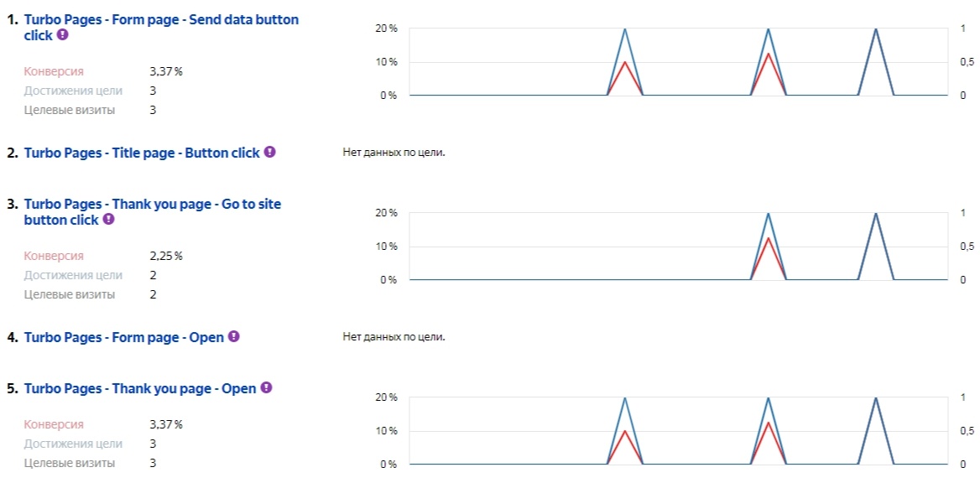Click 'Нет данных по цели' beside Title page goal

point(394,153)
